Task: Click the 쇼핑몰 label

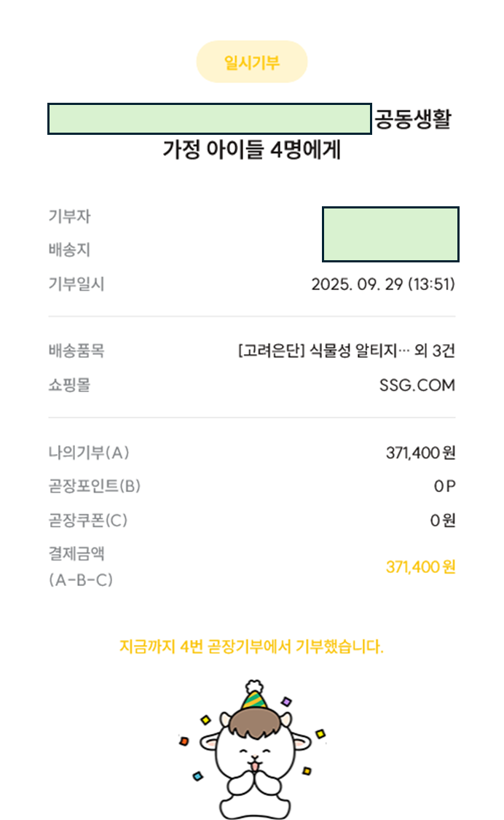Action: point(69,385)
